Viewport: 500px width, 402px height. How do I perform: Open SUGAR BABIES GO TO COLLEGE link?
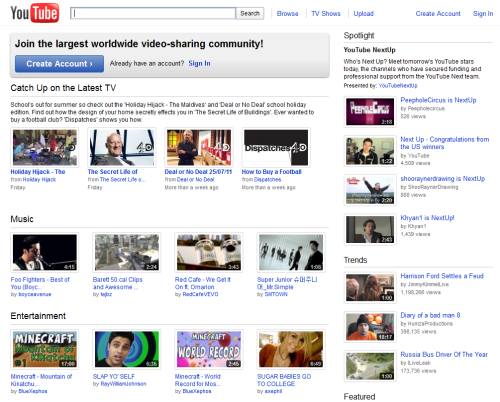(x=284, y=380)
